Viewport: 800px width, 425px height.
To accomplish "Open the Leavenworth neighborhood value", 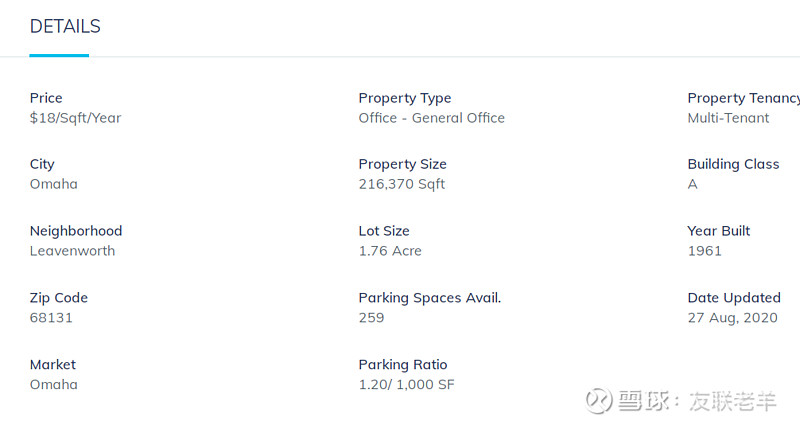I will 72,251.
